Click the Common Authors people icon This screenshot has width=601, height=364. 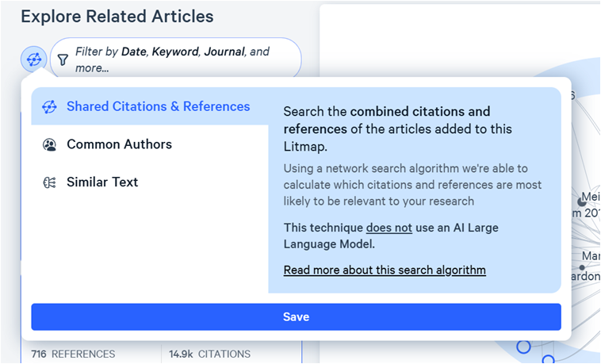[49, 144]
